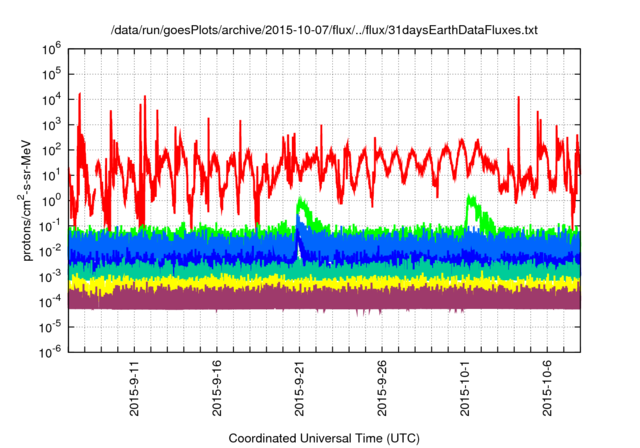
Task: Click the x-axis date 2015-10-6
Action: pos(547,388)
